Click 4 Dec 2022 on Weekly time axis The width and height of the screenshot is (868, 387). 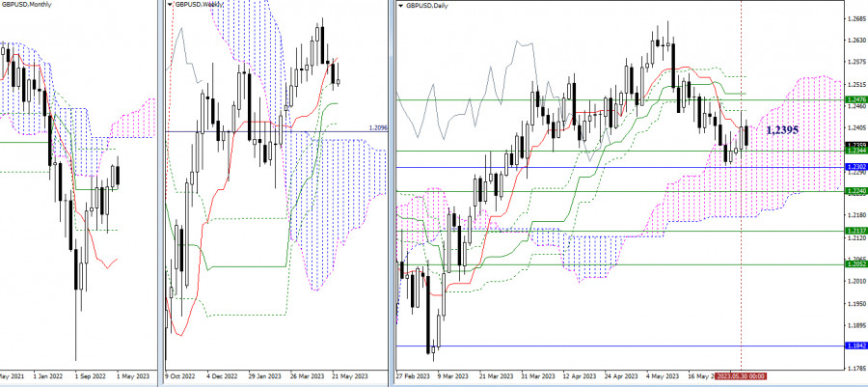click(222, 376)
